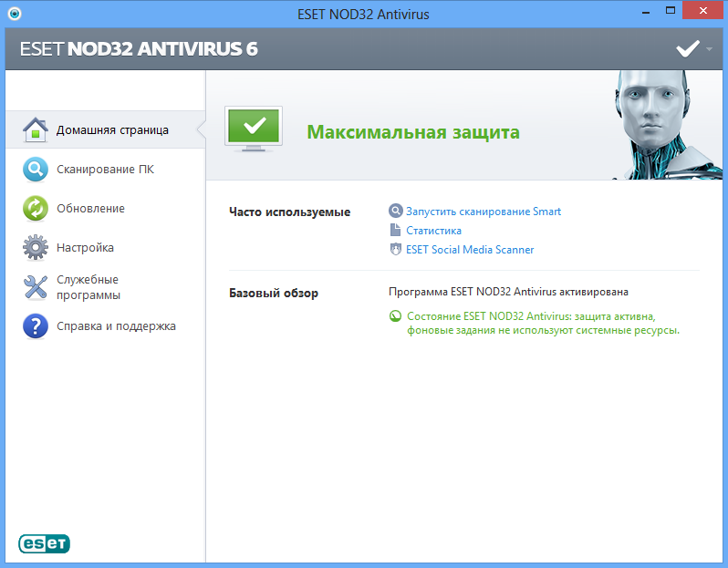Click the question mark icon for Справка

36,326
